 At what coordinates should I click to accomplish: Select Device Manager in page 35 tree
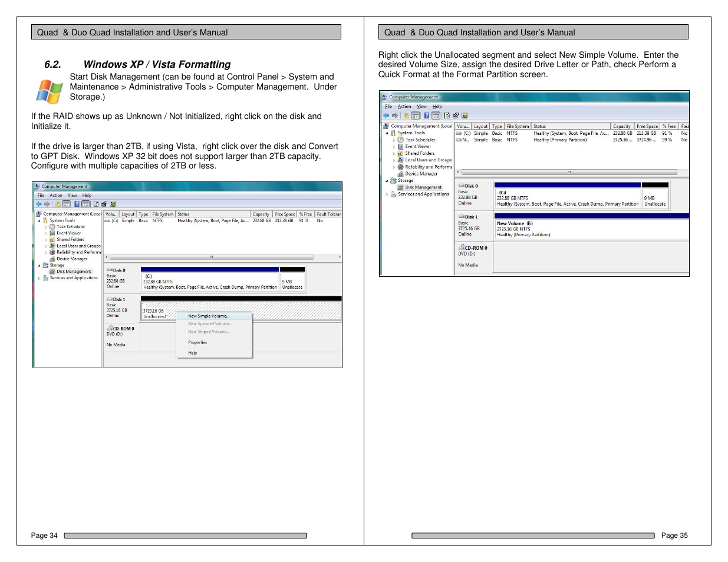click(x=421, y=174)
